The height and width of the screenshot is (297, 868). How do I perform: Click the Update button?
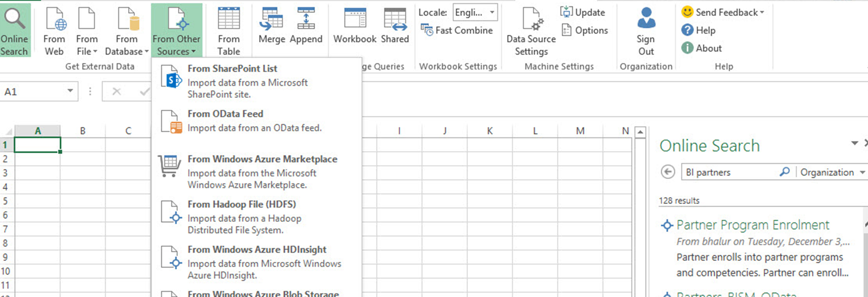[583, 12]
